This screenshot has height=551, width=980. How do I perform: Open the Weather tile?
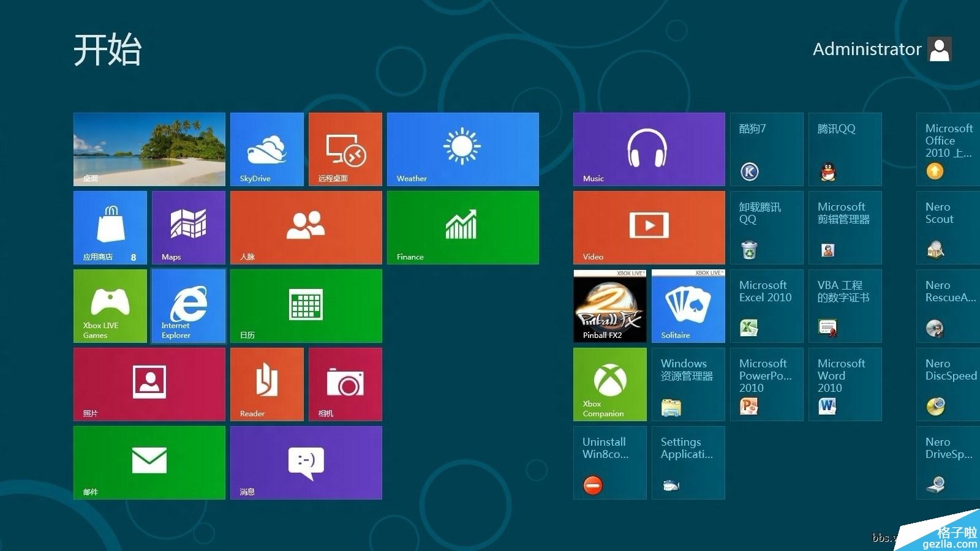[x=463, y=149]
